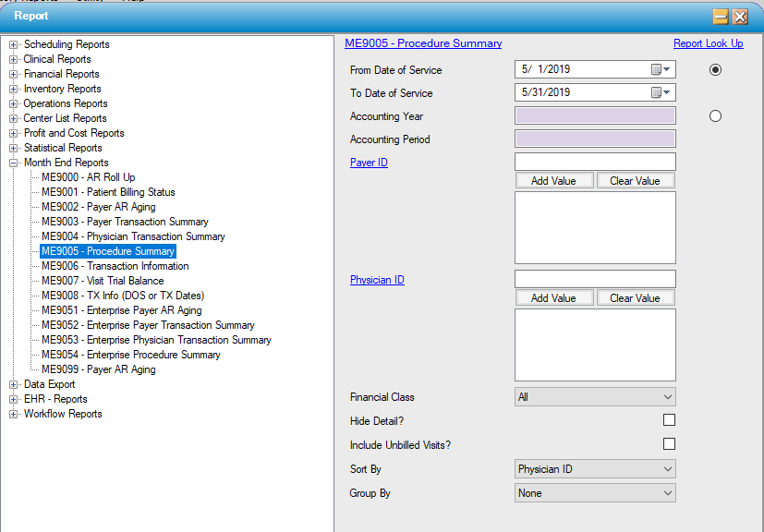
Task: Select the accounting year radio button
Action: point(715,116)
